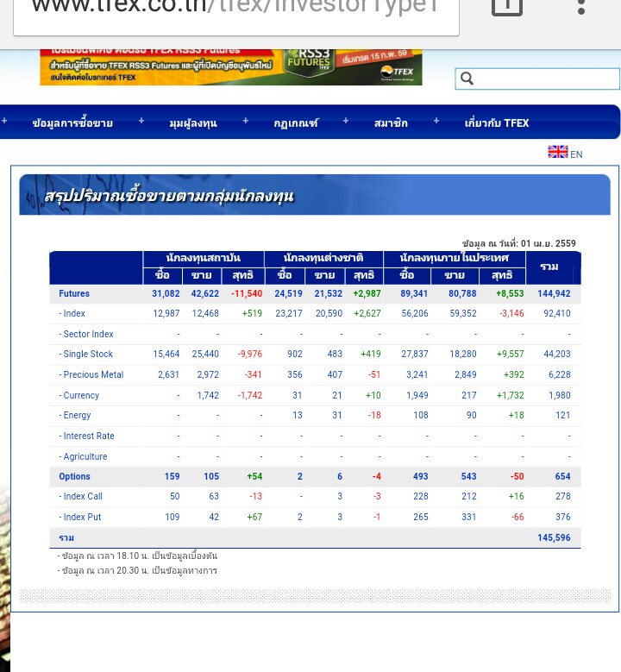Screen dimensions: 621x672
Task: Open the กฎเกณฑ์ menu
Action: (x=296, y=123)
